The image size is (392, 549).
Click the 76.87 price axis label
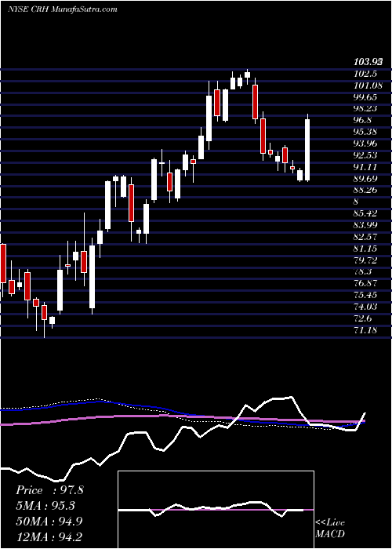[365, 283]
